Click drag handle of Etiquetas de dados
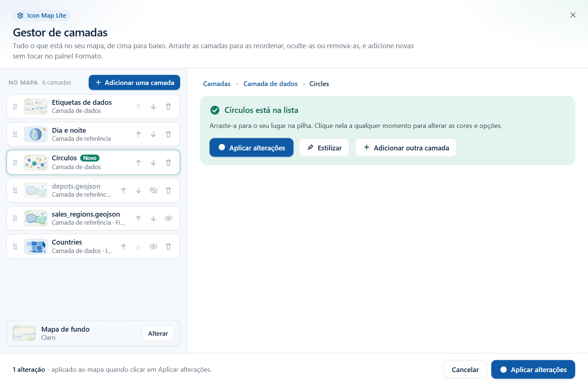588x385 pixels. pyautogui.click(x=15, y=107)
